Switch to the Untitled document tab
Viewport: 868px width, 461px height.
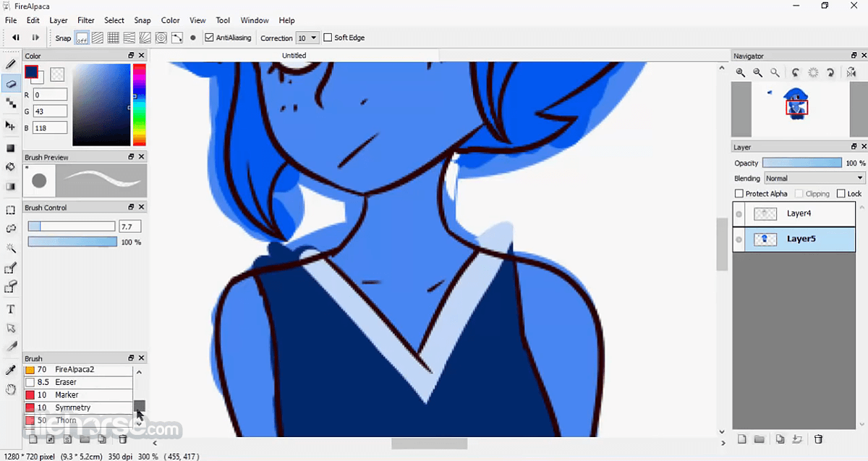294,56
